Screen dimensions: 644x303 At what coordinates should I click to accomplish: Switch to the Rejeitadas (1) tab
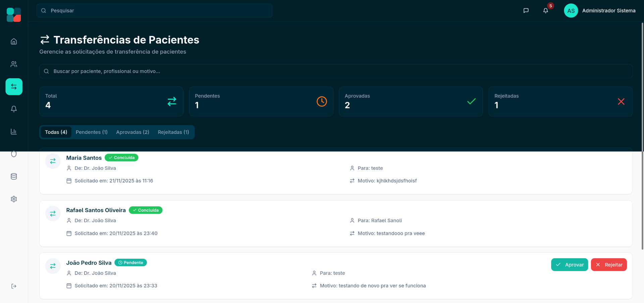pos(173,132)
